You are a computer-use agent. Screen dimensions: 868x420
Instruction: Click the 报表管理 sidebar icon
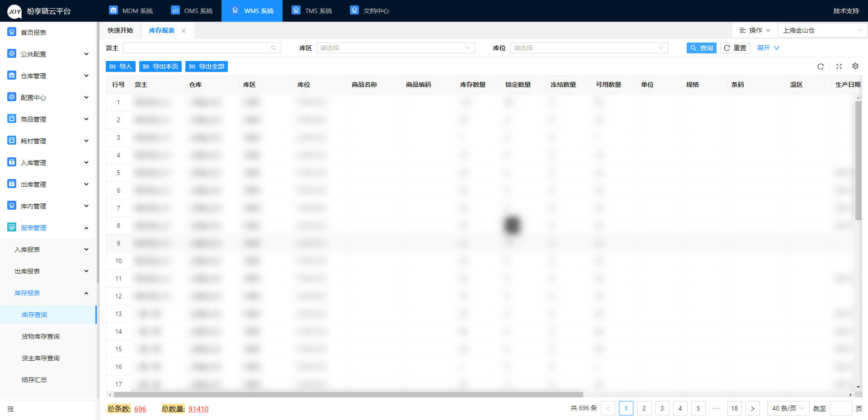[12, 227]
